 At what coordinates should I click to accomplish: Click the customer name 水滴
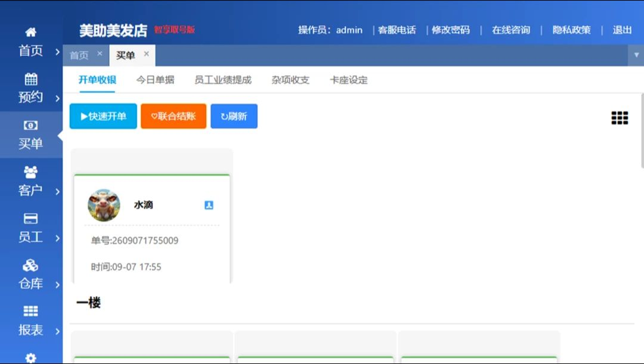pyautogui.click(x=143, y=205)
